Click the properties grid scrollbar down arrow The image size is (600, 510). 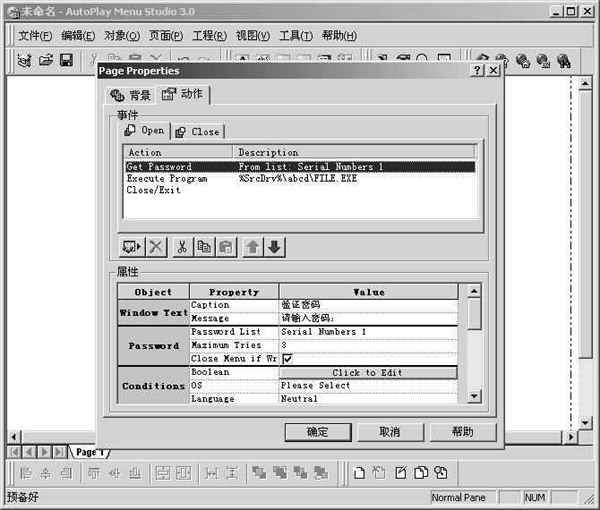(x=474, y=396)
